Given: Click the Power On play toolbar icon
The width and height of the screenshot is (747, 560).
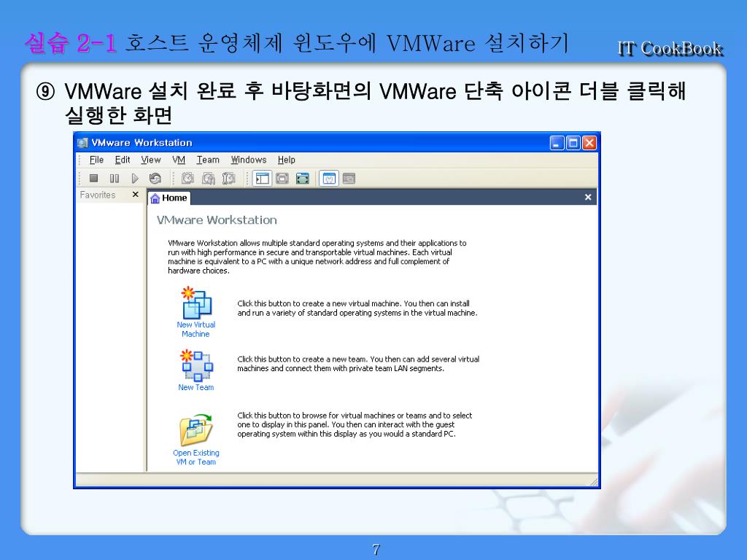Looking at the screenshot, I should pyautogui.click(x=135, y=179).
